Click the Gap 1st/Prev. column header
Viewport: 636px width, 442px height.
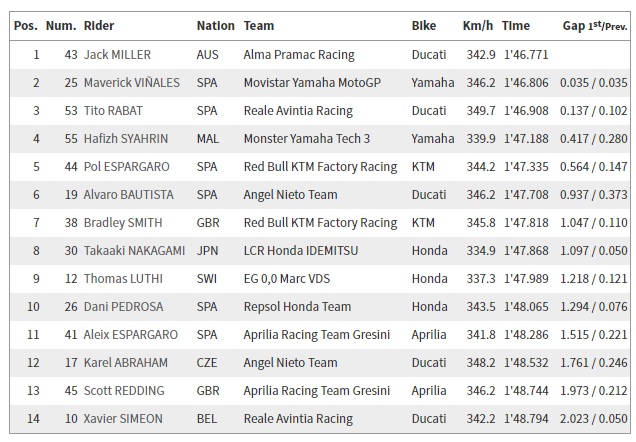tap(594, 25)
